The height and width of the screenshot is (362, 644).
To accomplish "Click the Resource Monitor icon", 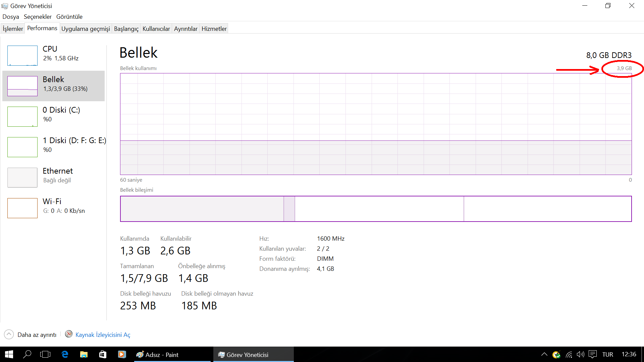I will (x=69, y=334).
